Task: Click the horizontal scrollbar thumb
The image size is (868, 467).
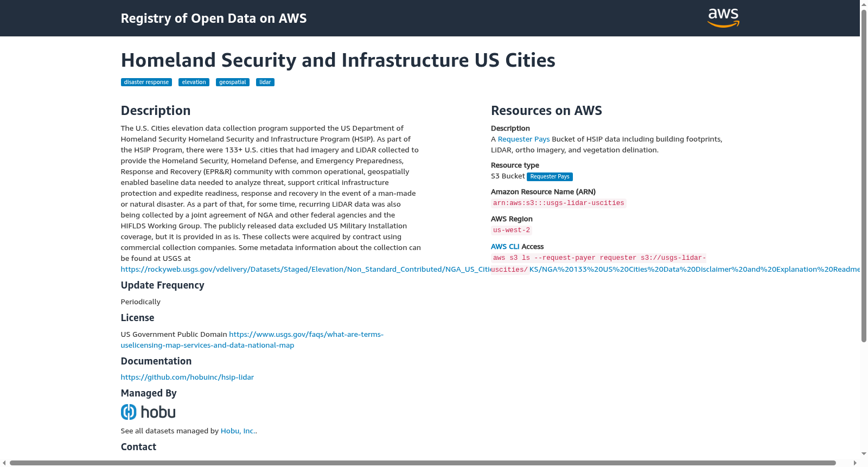Action: click(423, 463)
